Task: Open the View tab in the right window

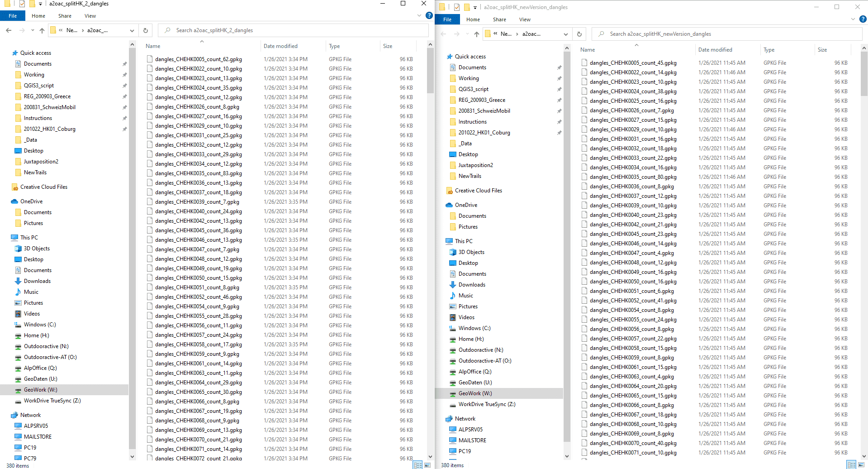Action: pyautogui.click(x=525, y=19)
